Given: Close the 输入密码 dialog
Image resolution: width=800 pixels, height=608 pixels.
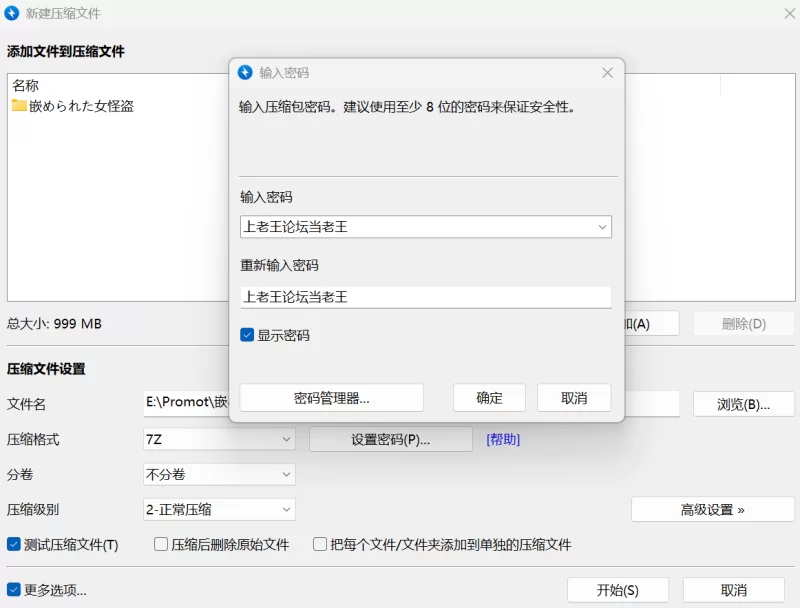Looking at the screenshot, I should click(x=607, y=73).
